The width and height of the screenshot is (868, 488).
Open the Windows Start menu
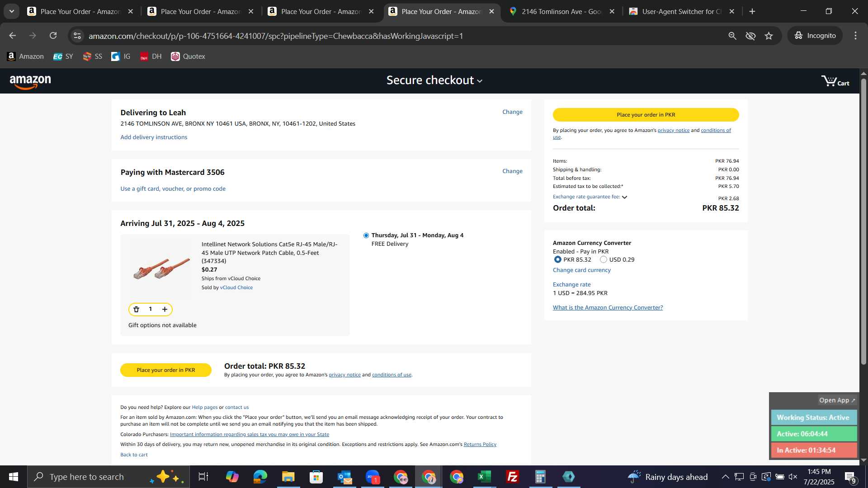point(14,477)
